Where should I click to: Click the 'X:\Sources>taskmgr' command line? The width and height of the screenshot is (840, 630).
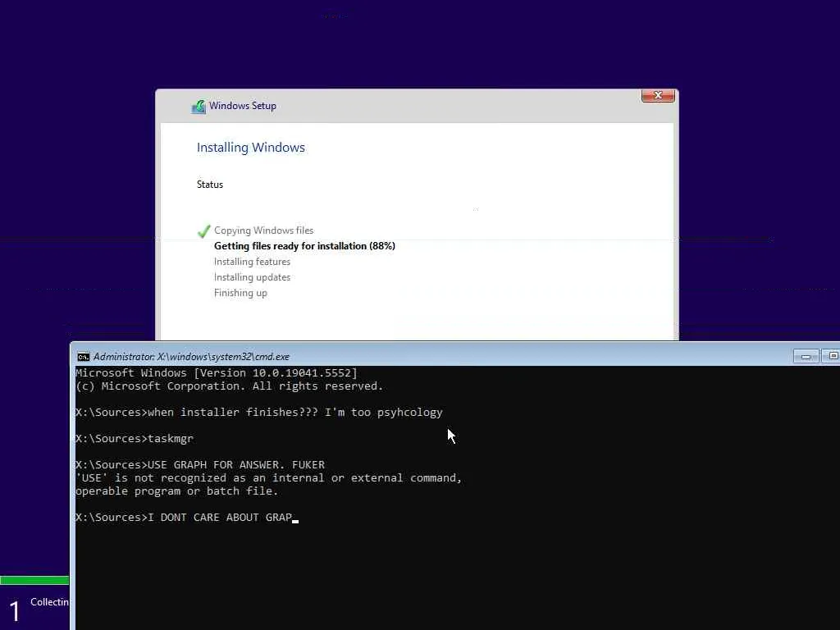tap(135, 439)
